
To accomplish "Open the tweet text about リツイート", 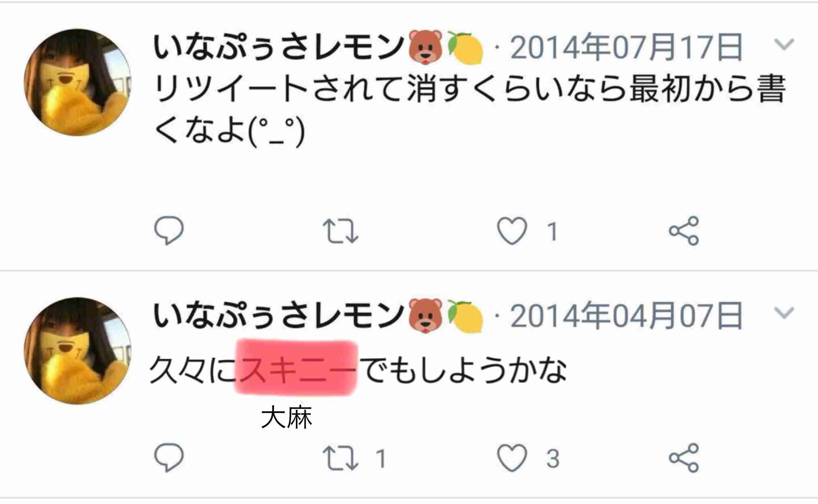I will pyautogui.click(x=470, y=110).
